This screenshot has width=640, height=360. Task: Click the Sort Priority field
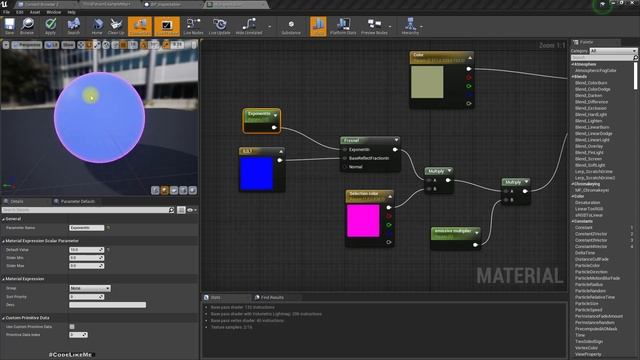[87, 297]
